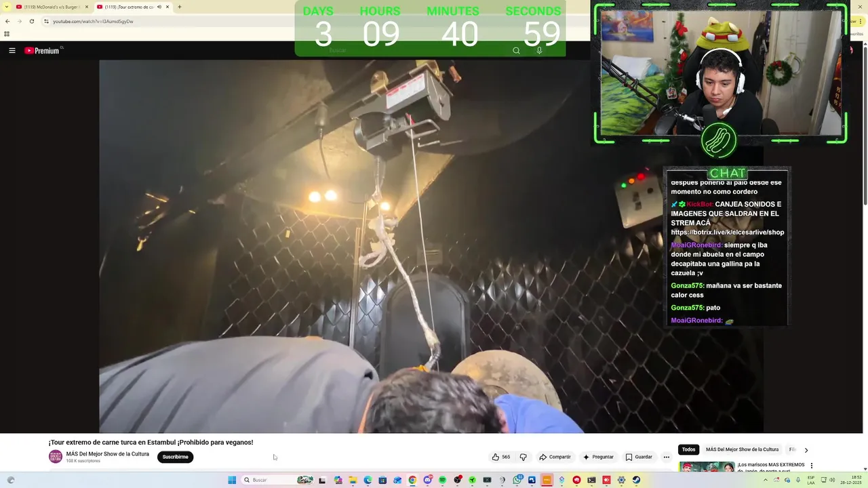Screen dimensions: 868x488
Task: Open the Windows Start button
Action: click(x=232, y=480)
